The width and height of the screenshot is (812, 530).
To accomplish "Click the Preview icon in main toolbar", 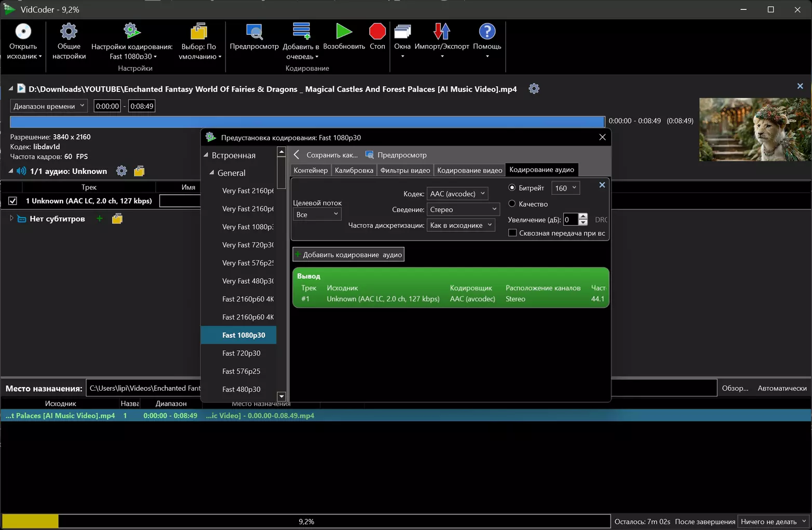I will click(x=254, y=32).
